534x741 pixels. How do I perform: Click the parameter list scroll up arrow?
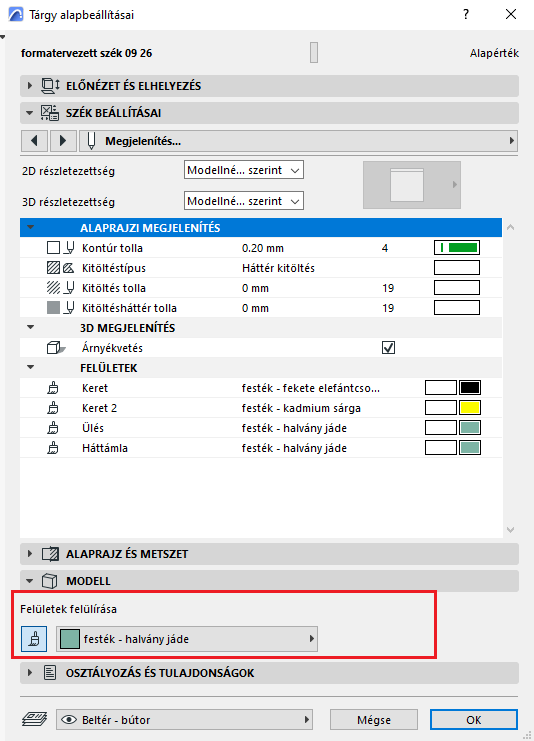coord(510,227)
